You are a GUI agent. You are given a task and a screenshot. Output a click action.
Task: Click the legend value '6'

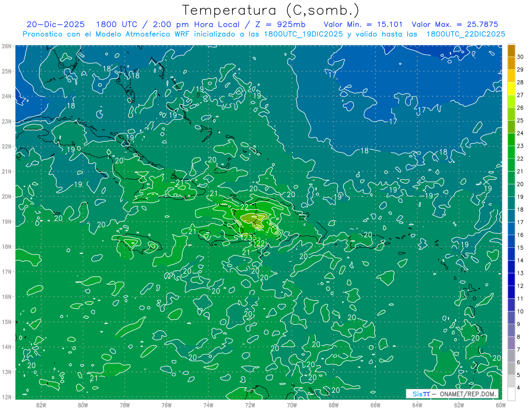click(x=519, y=362)
